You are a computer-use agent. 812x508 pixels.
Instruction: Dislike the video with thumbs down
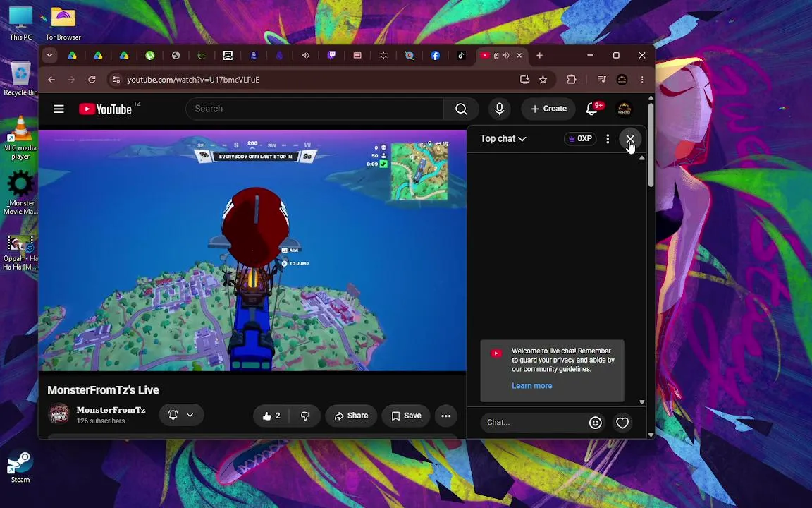[305, 416]
